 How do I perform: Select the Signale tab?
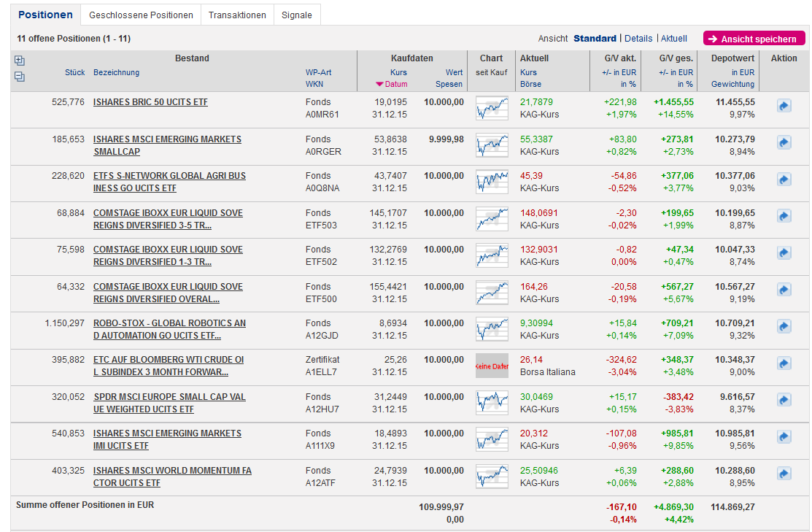296,15
